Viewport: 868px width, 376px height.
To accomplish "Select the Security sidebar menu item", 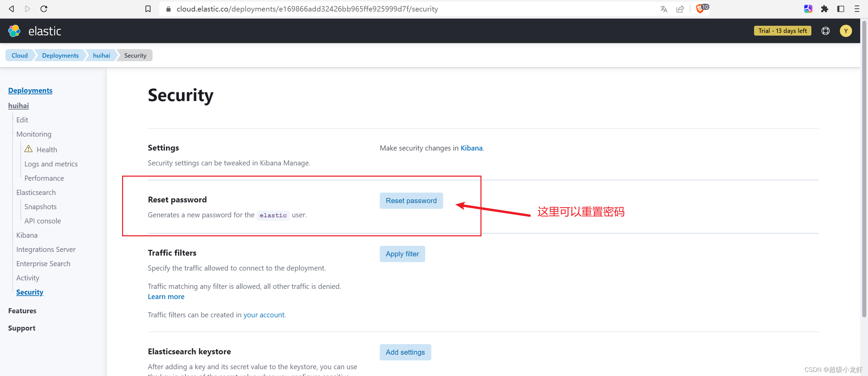I will [30, 292].
